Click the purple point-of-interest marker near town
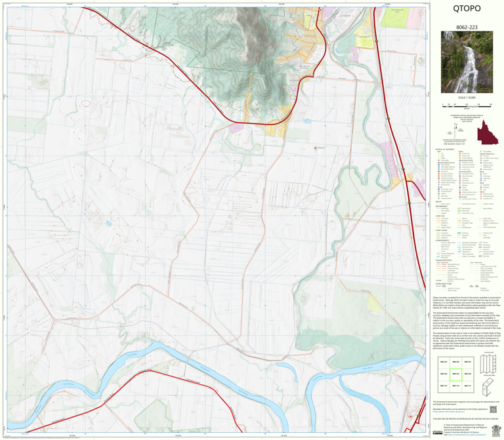504x440 pixels. 320,10
